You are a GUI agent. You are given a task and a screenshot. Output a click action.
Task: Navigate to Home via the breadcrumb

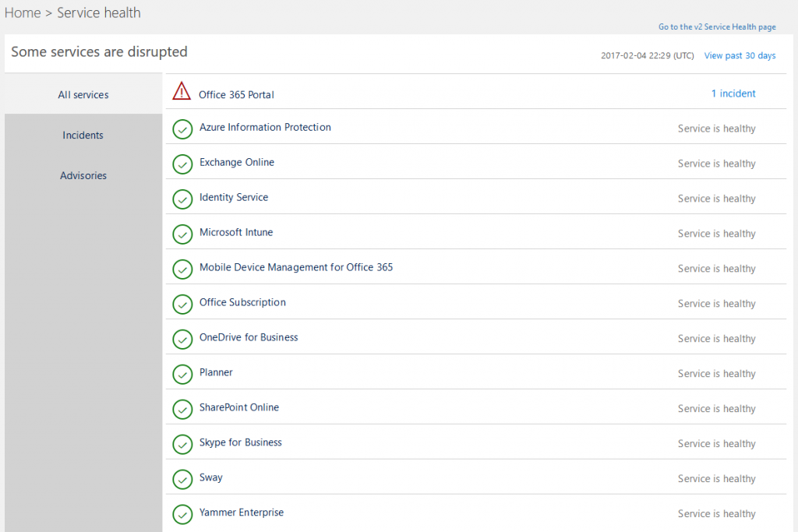(23, 12)
